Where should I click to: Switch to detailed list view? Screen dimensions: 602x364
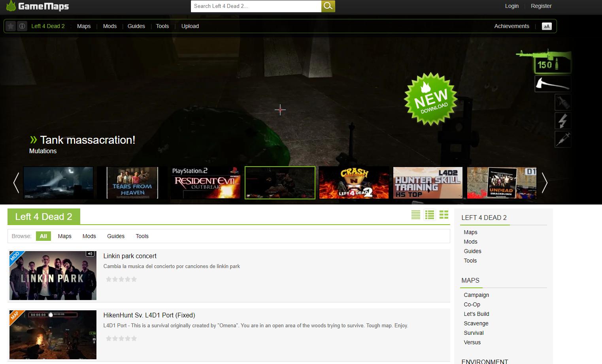(430, 214)
